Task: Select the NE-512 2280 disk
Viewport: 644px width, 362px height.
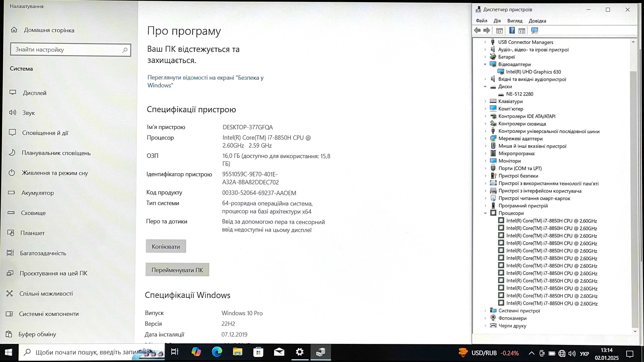Action: pyautogui.click(x=519, y=94)
